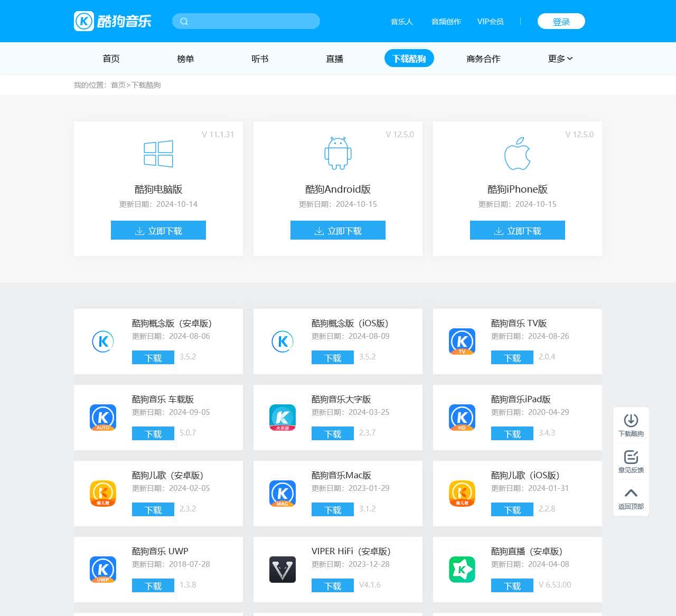
Task: Click the 酷狗Android版 title text
Action: click(x=338, y=189)
